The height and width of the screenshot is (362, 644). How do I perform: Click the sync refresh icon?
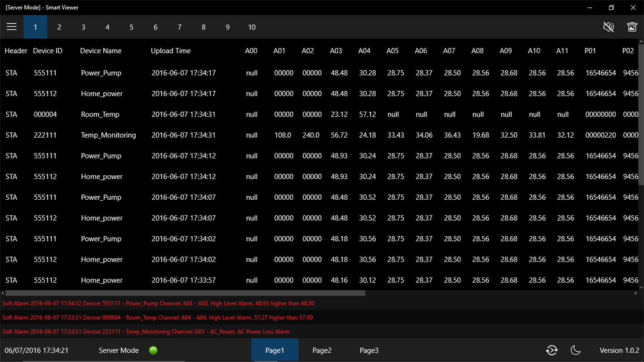pyautogui.click(x=552, y=350)
